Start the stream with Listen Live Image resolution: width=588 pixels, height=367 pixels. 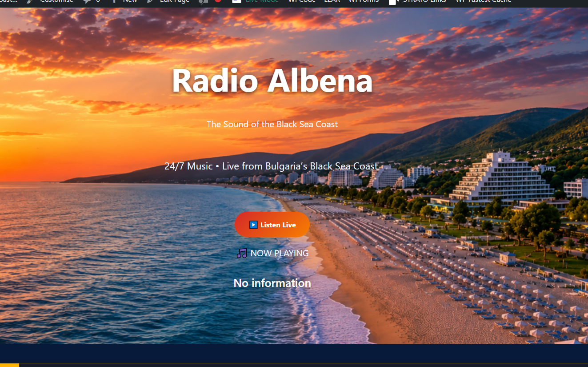point(272,225)
